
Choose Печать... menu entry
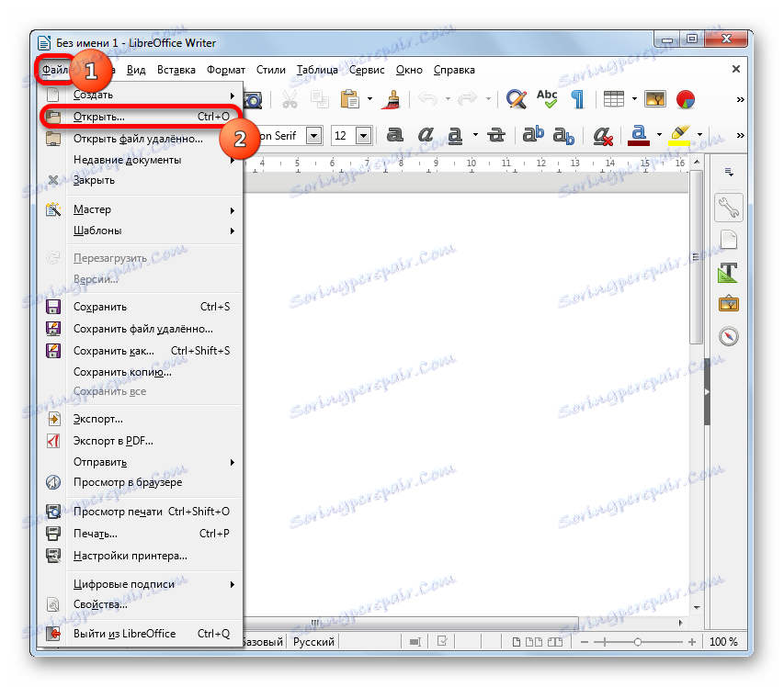pyautogui.click(x=139, y=534)
